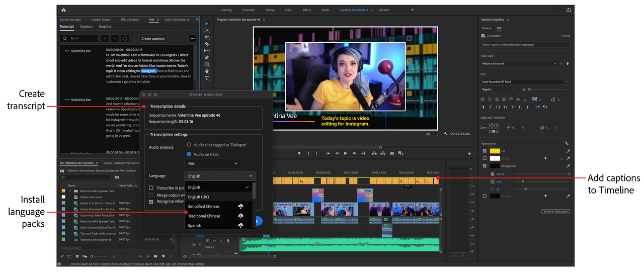Select the Hand tool
644x273 pixels.
tap(206, 71)
